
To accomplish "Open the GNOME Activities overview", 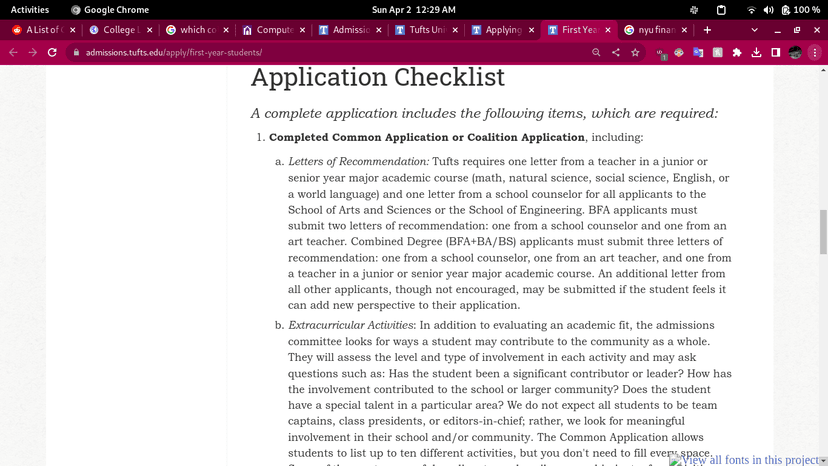I will [30, 9].
